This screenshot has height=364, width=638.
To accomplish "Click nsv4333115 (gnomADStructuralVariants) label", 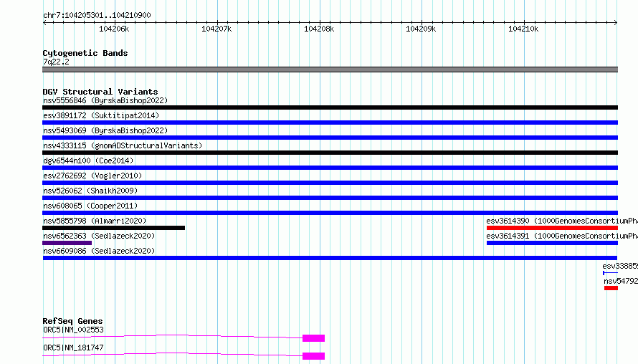I will coord(123,145).
